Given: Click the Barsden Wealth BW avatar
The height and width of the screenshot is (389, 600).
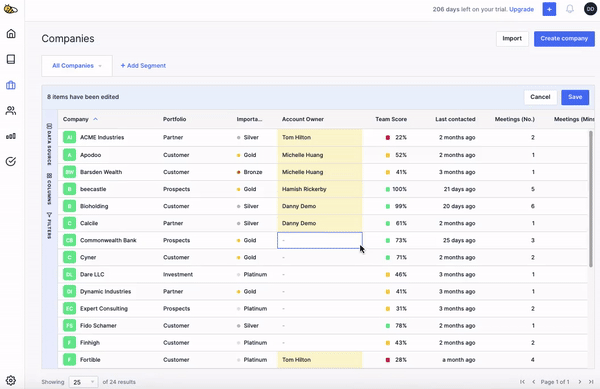Looking at the screenshot, I should [69, 172].
